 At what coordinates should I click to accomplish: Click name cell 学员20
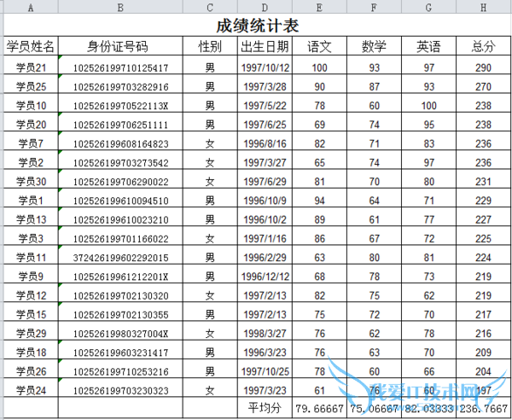(x=31, y=122)
